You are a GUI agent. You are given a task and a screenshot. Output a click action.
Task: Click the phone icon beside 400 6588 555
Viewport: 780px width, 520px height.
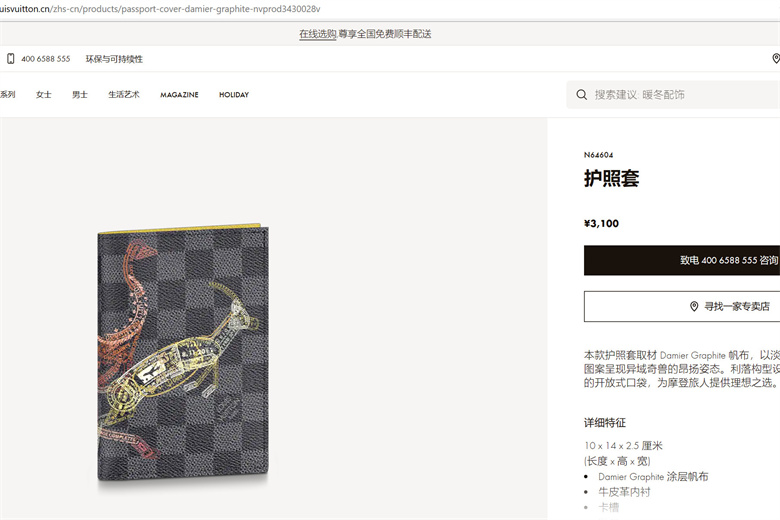(x=10, y=59)
